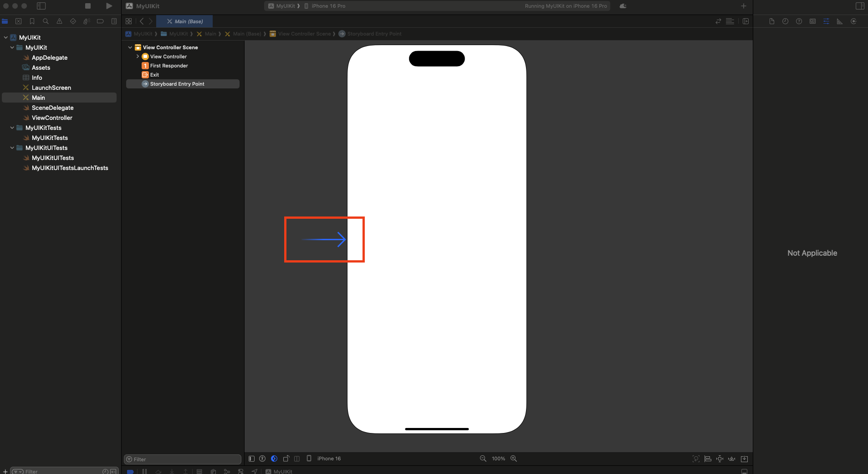The height and width of the screenshot is (474, 868).
Task: Open the Test navigator diamond icon
Action: pyautogui.click(x=73, y=21)
